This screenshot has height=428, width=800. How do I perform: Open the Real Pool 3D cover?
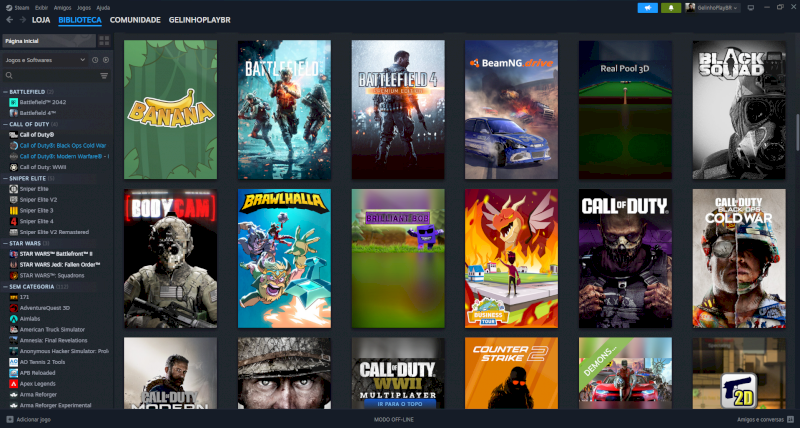pyautogui.click(x=625, y=110)
